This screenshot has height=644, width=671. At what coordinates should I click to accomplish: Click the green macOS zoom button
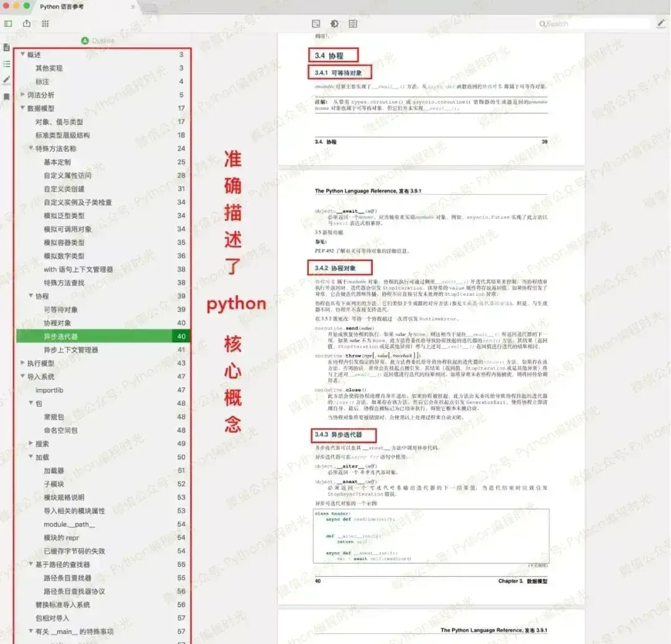point(25,6)
